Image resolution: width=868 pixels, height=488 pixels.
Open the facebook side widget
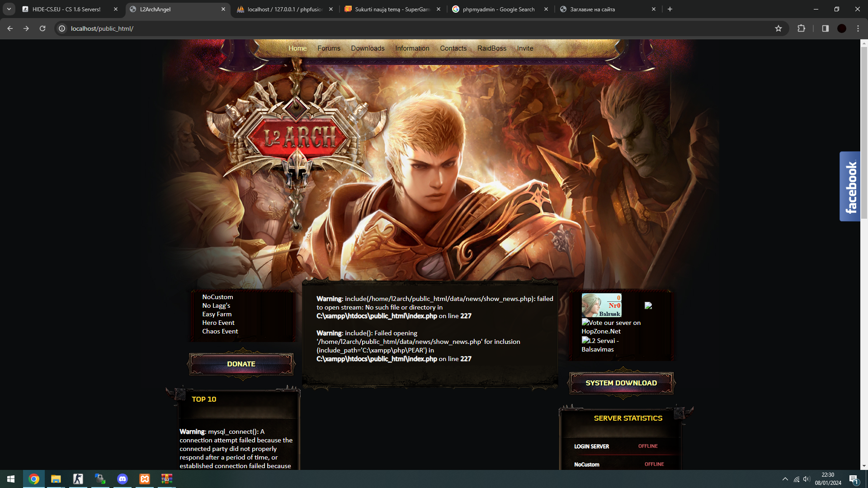[x=850, y=186]
